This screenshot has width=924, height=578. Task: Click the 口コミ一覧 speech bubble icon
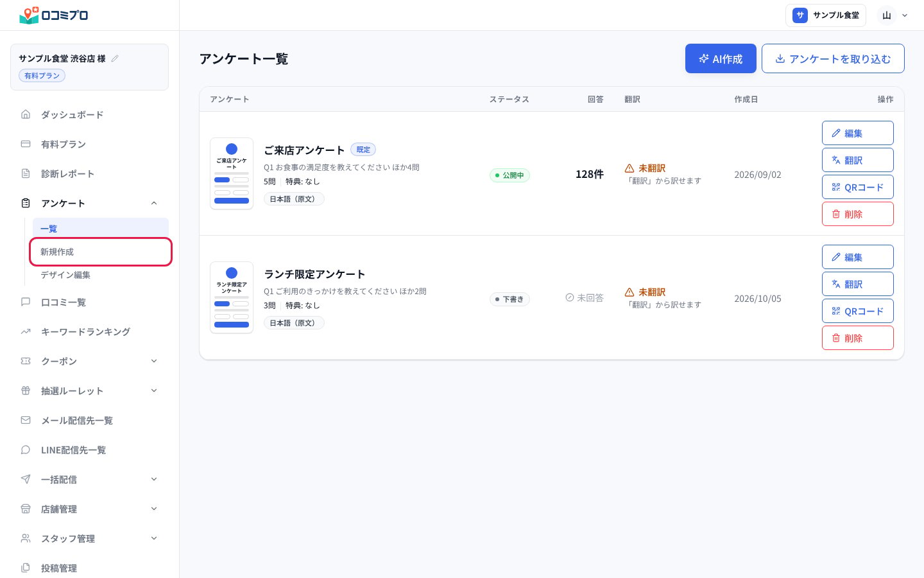[x=26, y=302]
